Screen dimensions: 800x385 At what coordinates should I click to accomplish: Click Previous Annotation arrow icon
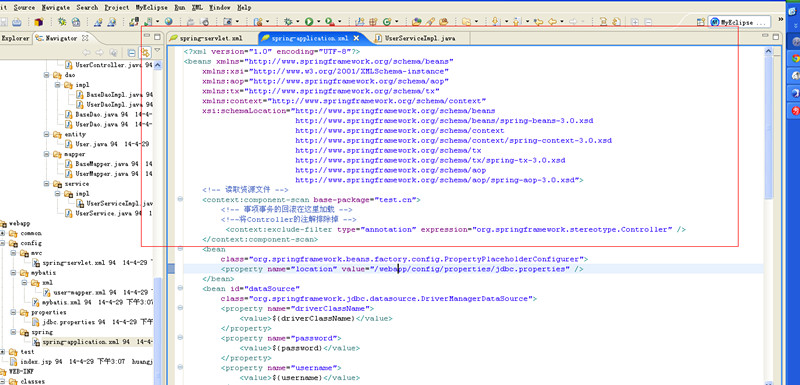pyautogui.click(x=516, y=21)
